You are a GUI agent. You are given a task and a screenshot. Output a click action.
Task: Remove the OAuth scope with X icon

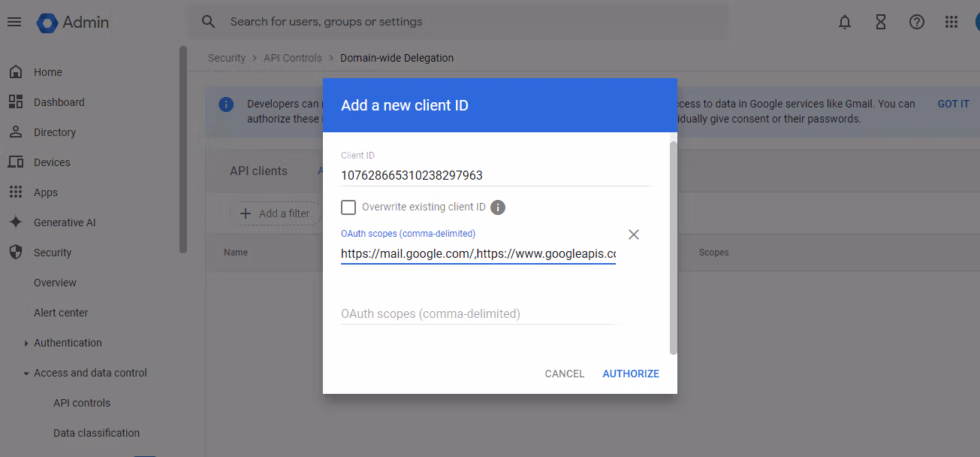click(633, 235)
